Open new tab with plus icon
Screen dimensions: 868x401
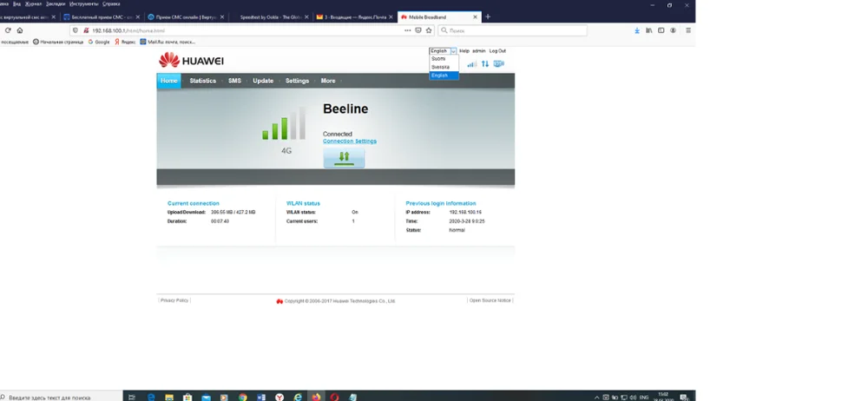point(488,17)
